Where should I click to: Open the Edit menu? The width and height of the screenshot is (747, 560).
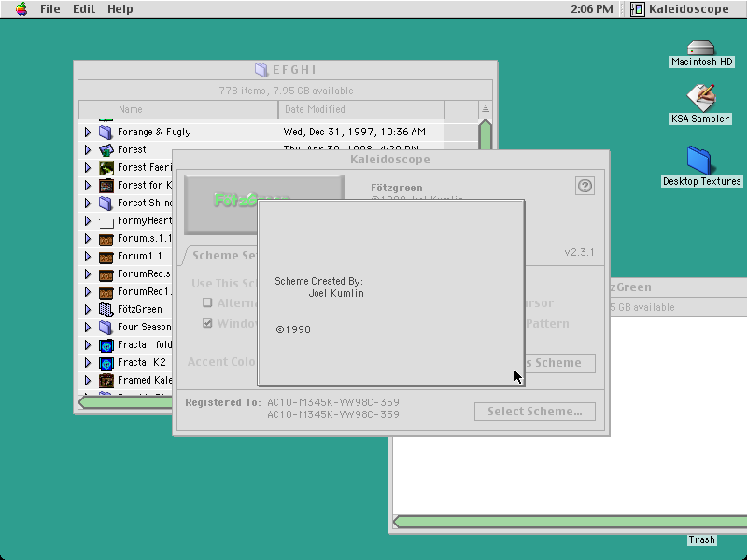point(84,9)
